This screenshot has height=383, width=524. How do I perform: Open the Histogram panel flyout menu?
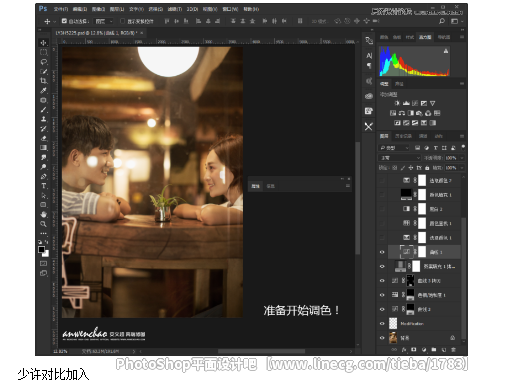tap(462, 37)
